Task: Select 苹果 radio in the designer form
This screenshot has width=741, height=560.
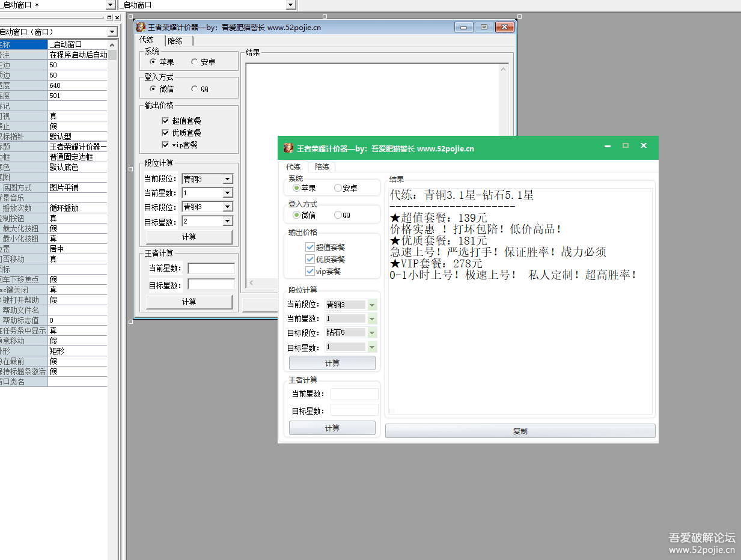Action: [x=162, y=61]
